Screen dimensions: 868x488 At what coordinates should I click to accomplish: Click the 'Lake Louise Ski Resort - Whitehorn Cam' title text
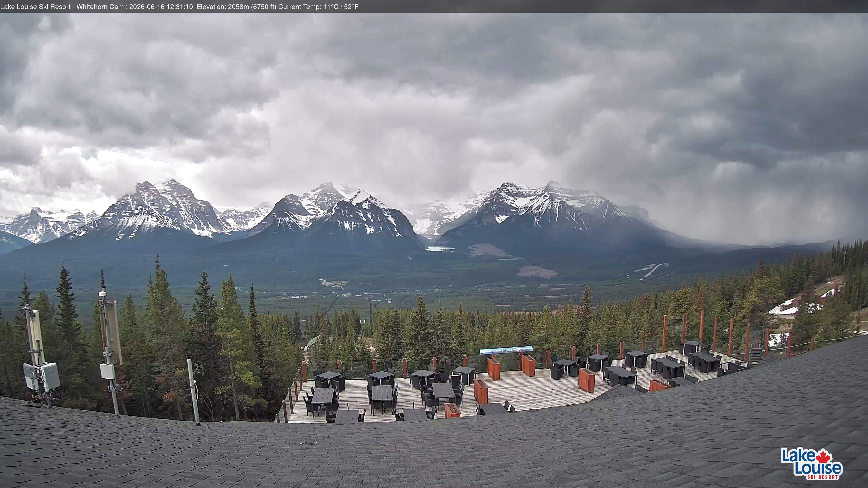click(62, 7)
